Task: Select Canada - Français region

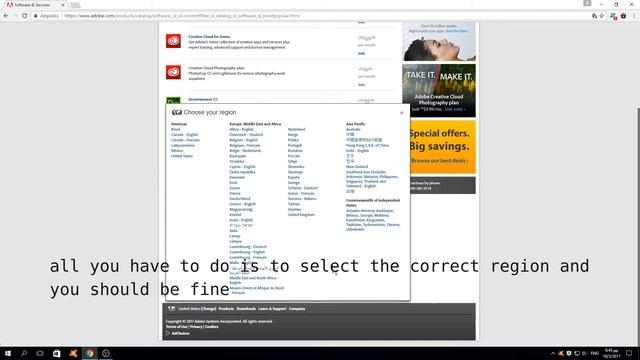Action: 185,140
